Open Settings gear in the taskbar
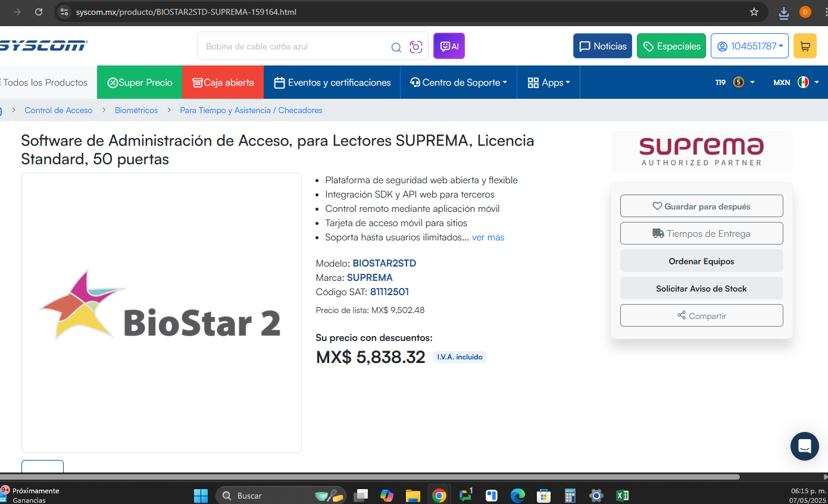The height and width of the screenshot is (504, 828). (x=596, y=495)
